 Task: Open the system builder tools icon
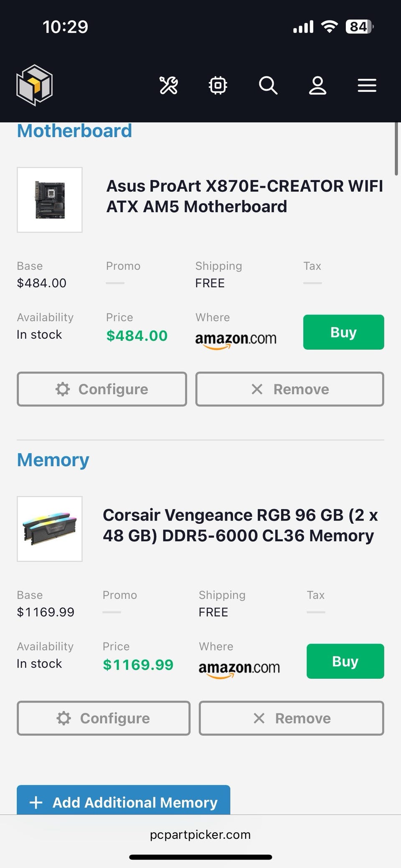(169, 85)
